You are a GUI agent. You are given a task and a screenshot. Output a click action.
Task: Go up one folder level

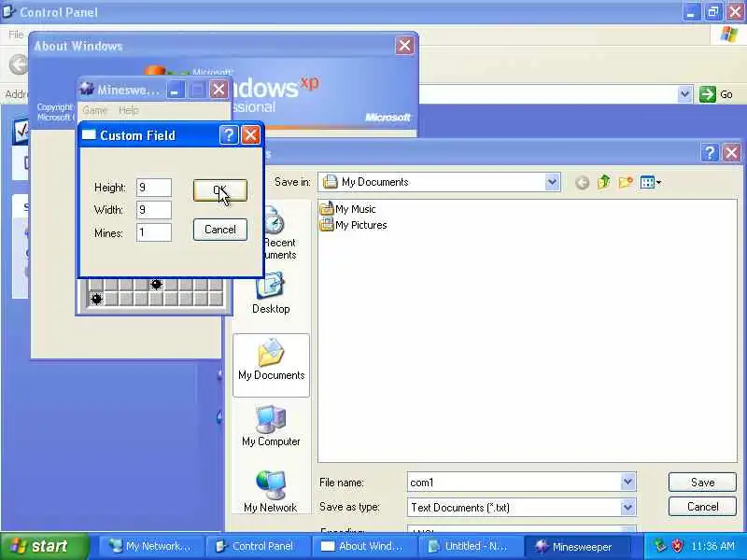pyautogui.click(x=603, y=182)
